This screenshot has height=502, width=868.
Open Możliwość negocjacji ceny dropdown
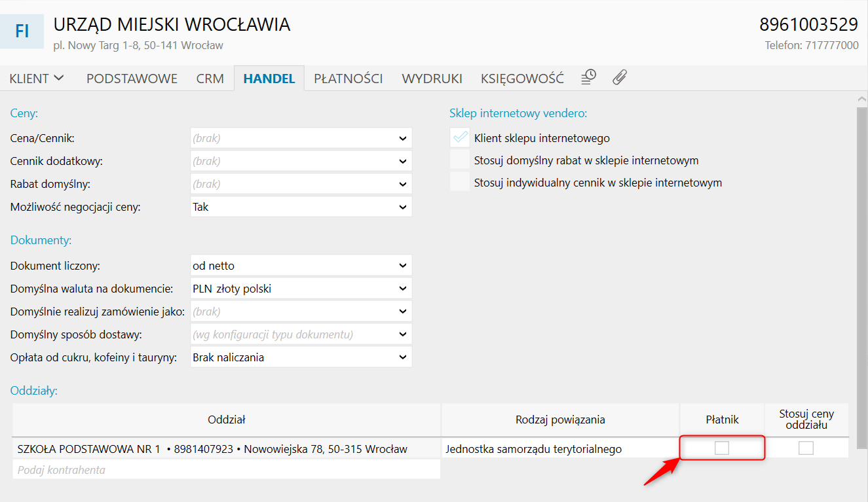301,207
